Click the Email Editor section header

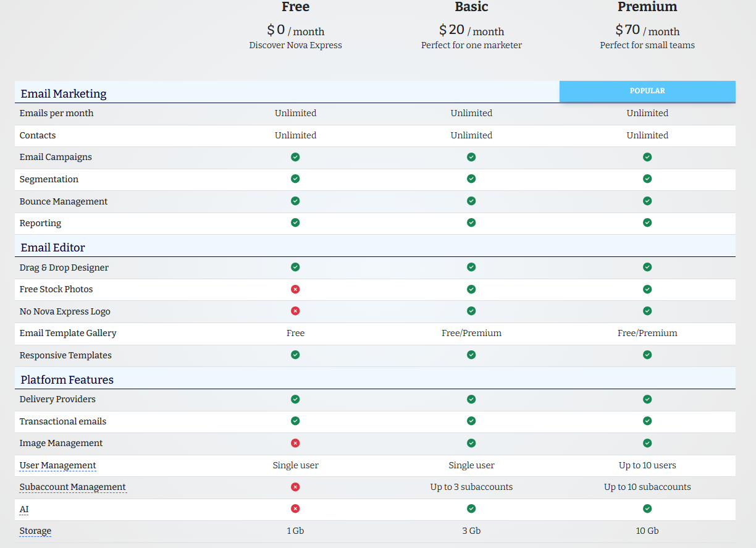(53, 247)
